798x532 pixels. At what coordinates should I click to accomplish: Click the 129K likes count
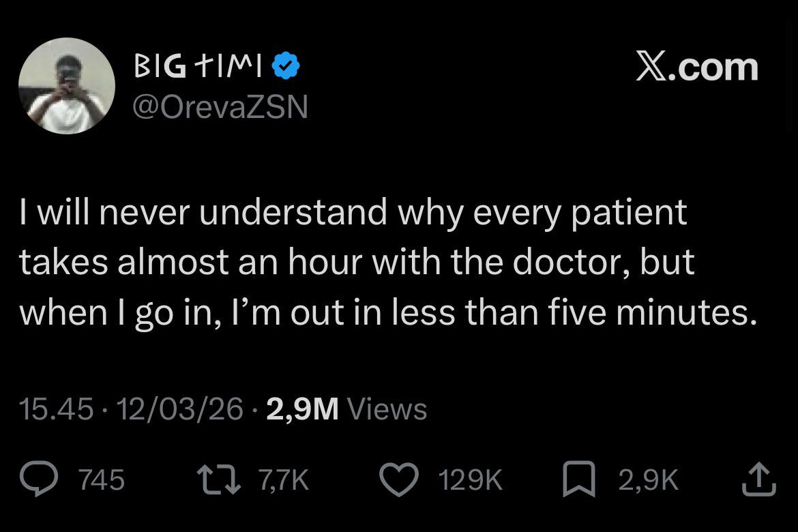pos(471,481)
